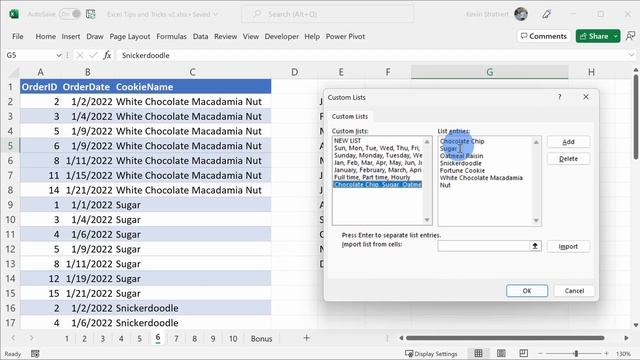The width and height of the screenshot is (640, 360).
Task: Switch to sheet tab 7
Action: point(176,339)
